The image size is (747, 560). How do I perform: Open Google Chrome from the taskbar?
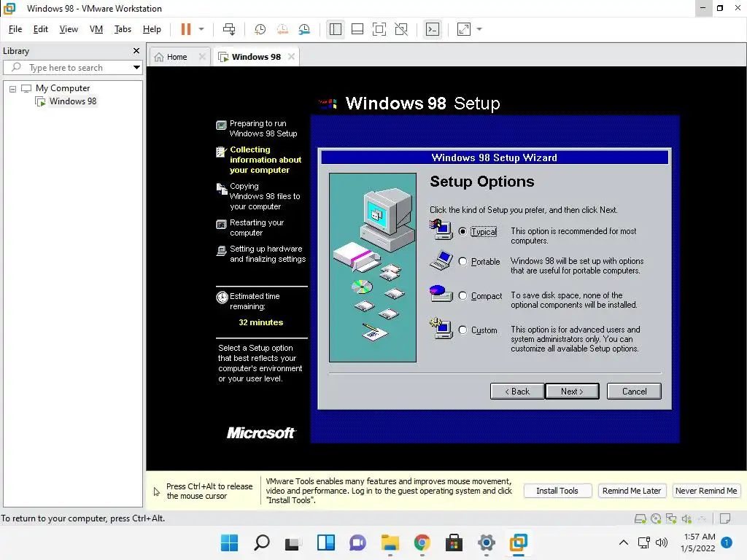coord(422,542)
